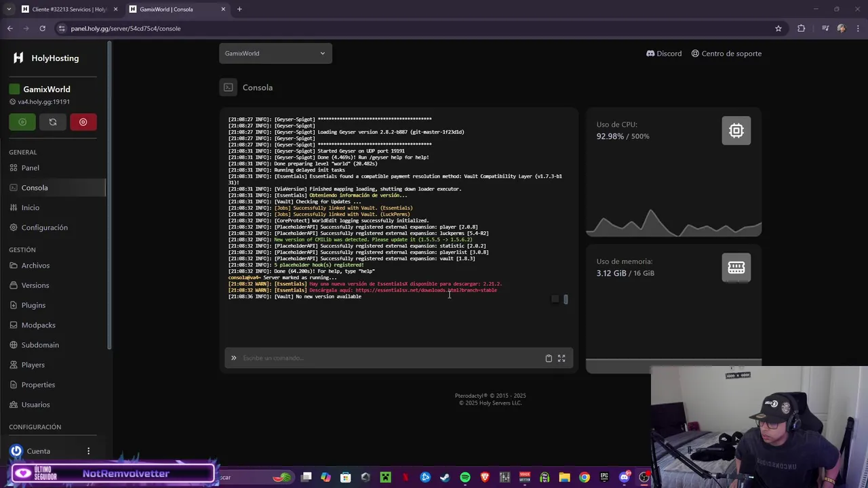Open Task View from the taskbar
The image size is (868, 488).
[x=306, y=477]
